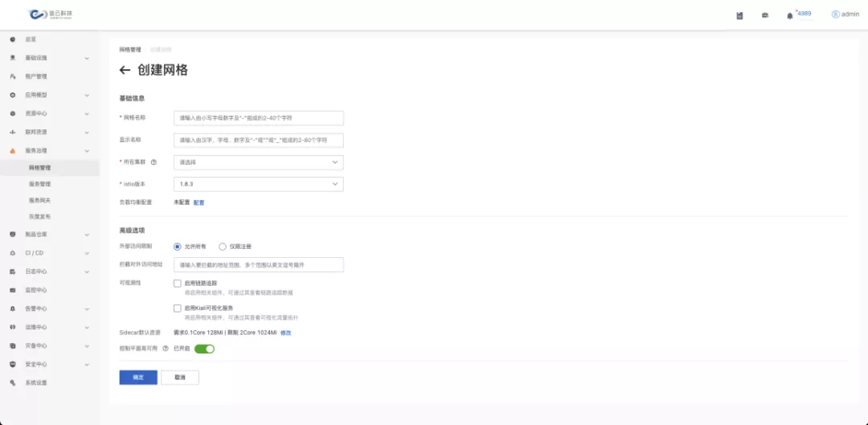Open the istio版本 dropdown showing 1.8.3
868x425 pixels.
[259, 184]
